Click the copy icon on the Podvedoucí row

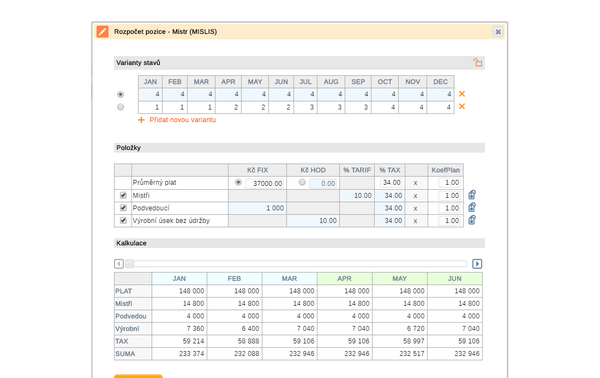[472, 207]
